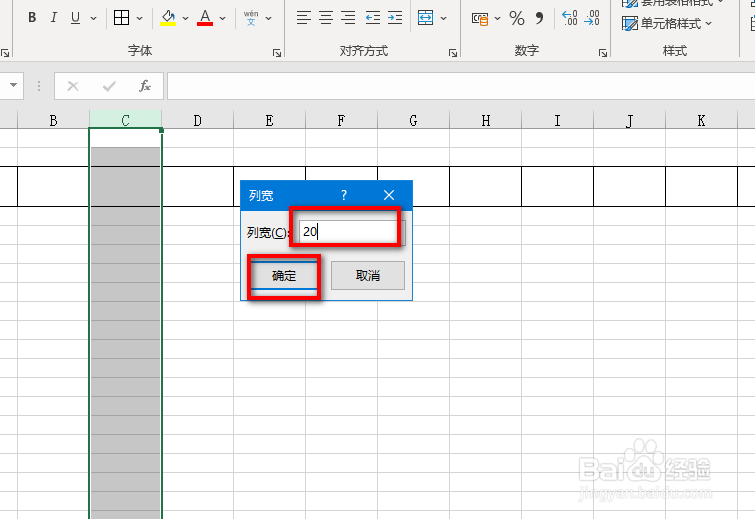Apply comma style number format

[x=539, y=18]
